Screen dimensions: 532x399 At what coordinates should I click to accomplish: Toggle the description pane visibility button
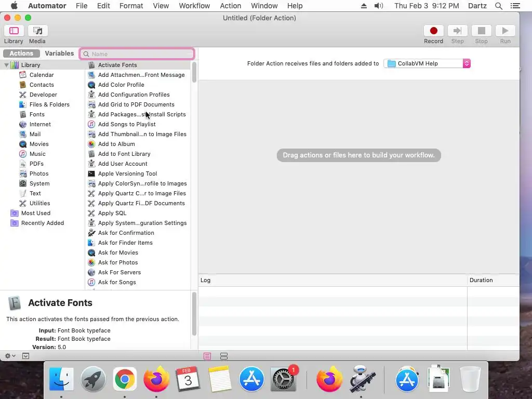(26, 356)
